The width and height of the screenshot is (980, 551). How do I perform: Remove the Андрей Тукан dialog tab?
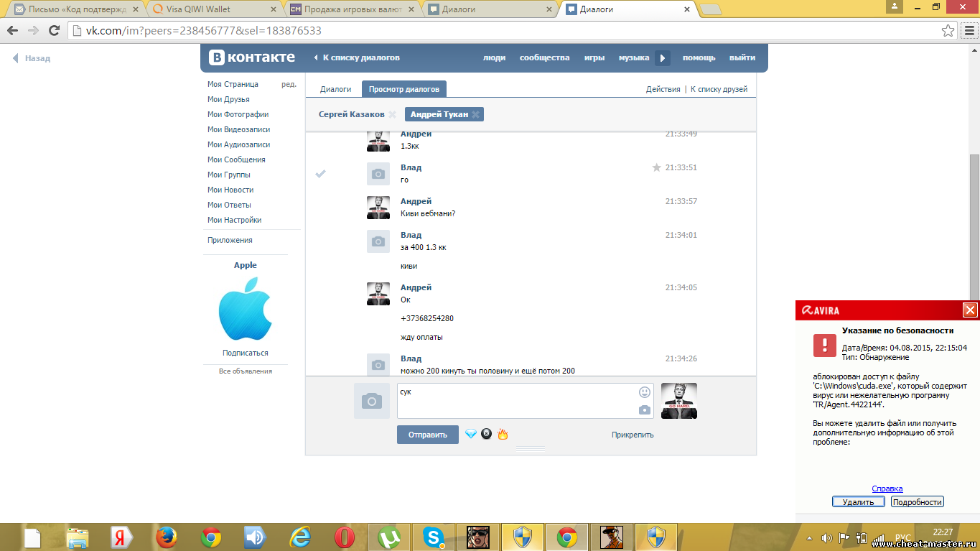(475, 114)
